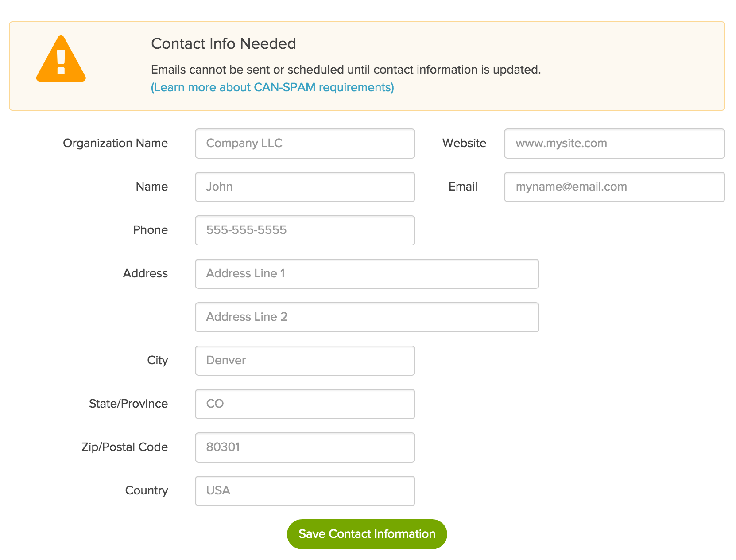Click into the Country input field

(305, 491)
